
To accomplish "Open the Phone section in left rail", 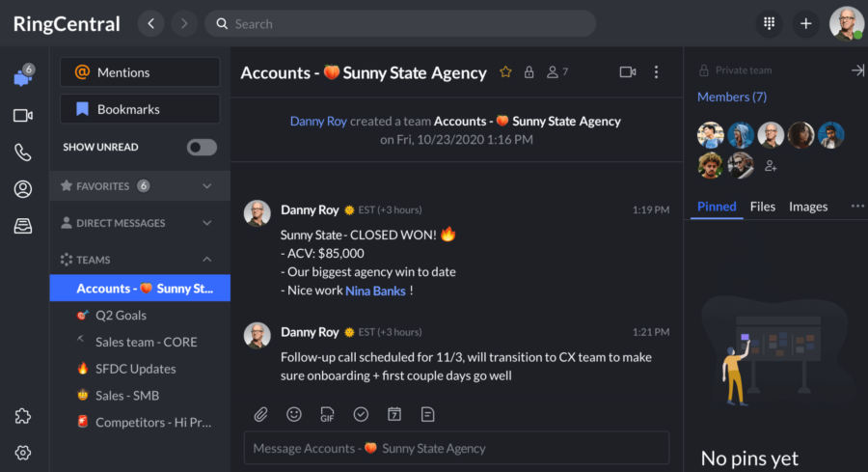I will (x=23, y=152).
